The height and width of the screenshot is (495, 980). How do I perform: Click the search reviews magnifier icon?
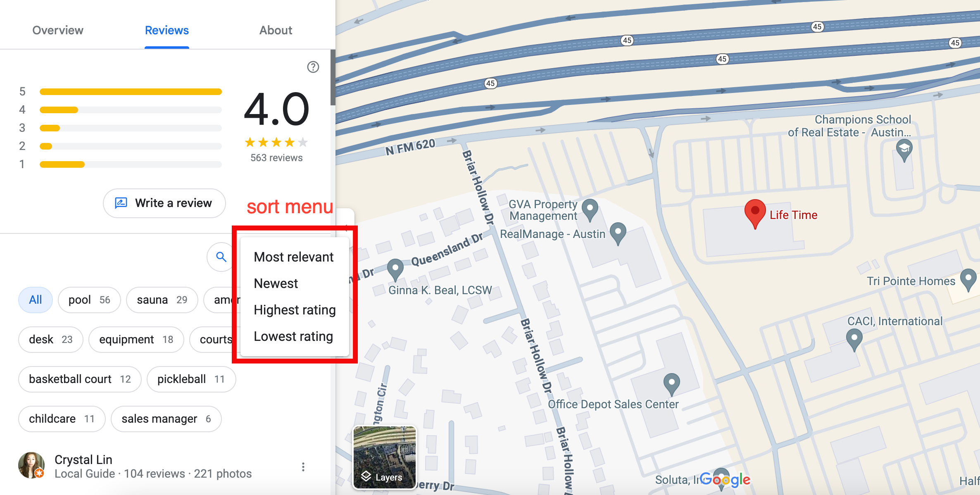click(221, 257)
